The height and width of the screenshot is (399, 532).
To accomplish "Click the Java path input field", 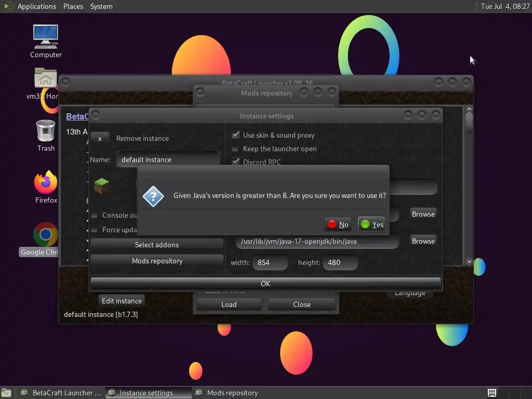I will tap(317, 241).
